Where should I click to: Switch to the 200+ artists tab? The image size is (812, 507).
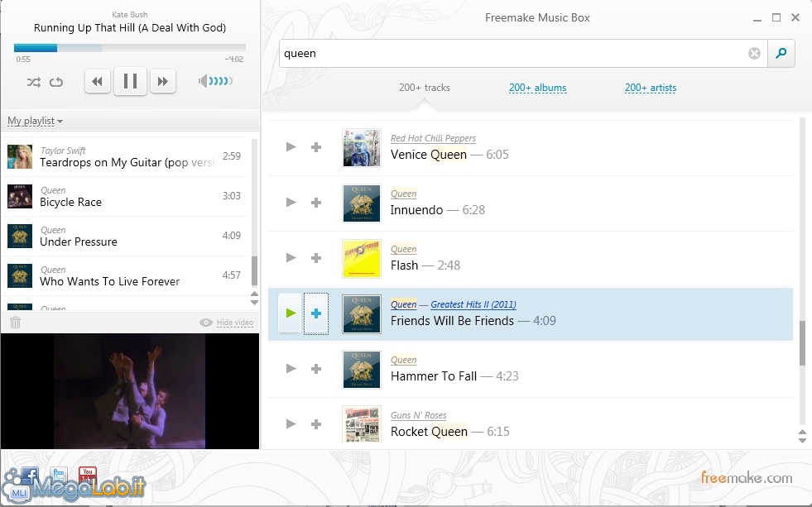point(651,88)
